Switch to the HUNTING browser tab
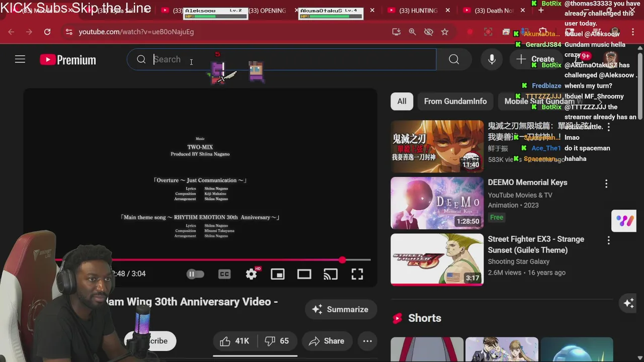 coord(418,11)
